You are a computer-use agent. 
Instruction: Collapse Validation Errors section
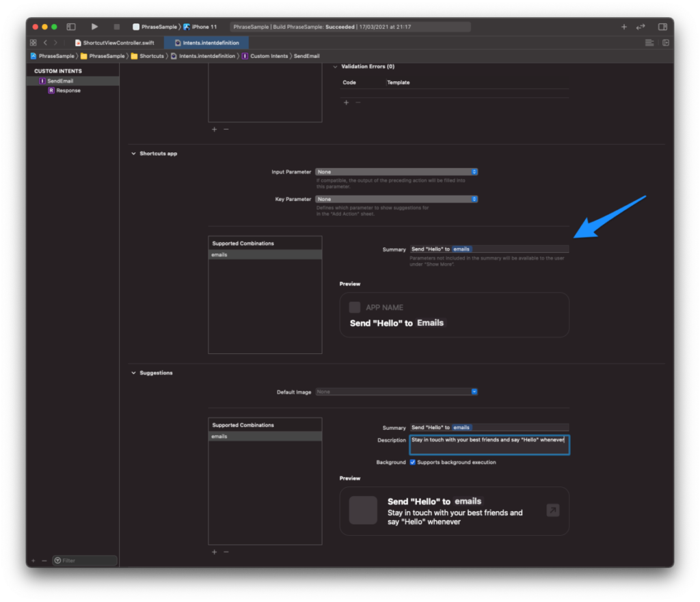[x=335, y=66]
